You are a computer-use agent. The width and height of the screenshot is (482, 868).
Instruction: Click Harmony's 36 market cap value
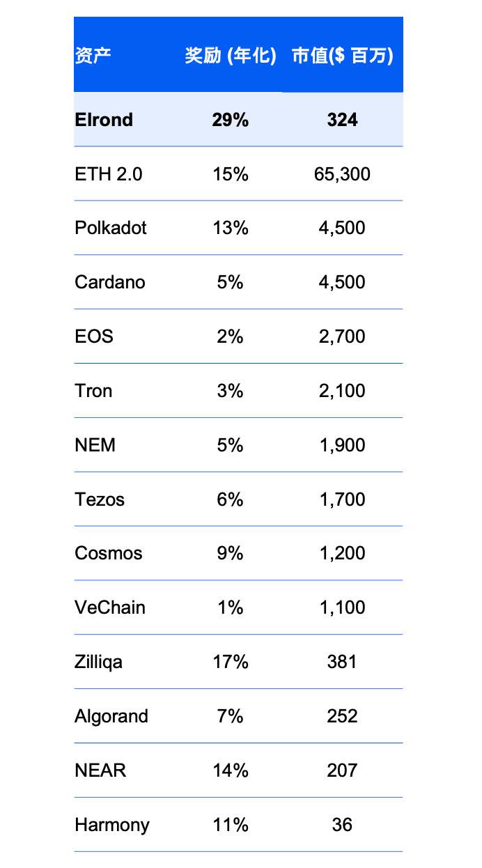343,825
